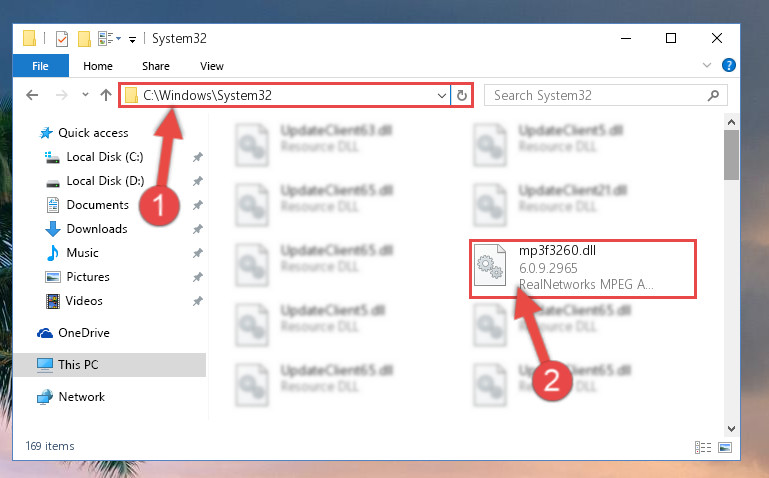This screenshot has width=769, height=478.
Task: Open the File menu
Action: click(40, 66)
